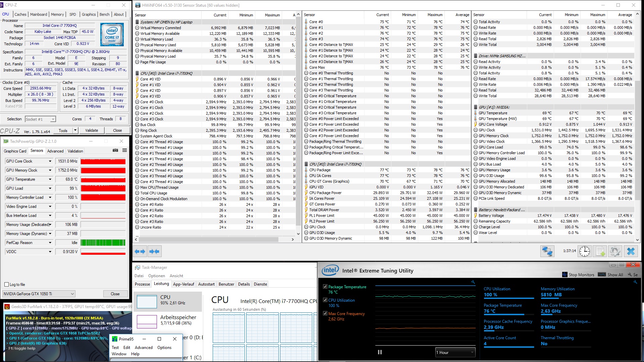Click Stop Monitors in Intel XTU
Image resolution: width=644 pixels, height=362 pixels.
click(x=578, y=275)
